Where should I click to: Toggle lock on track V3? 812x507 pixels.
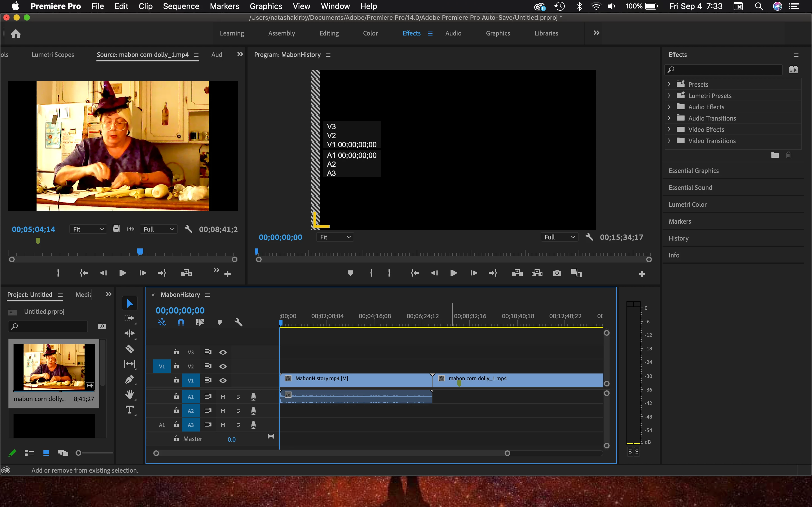176,352
